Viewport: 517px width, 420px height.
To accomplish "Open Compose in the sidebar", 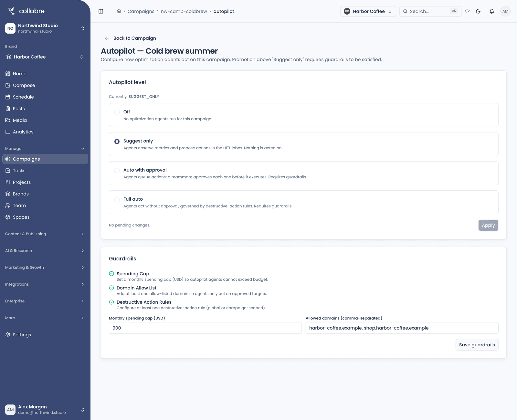I will click(45, 85).
